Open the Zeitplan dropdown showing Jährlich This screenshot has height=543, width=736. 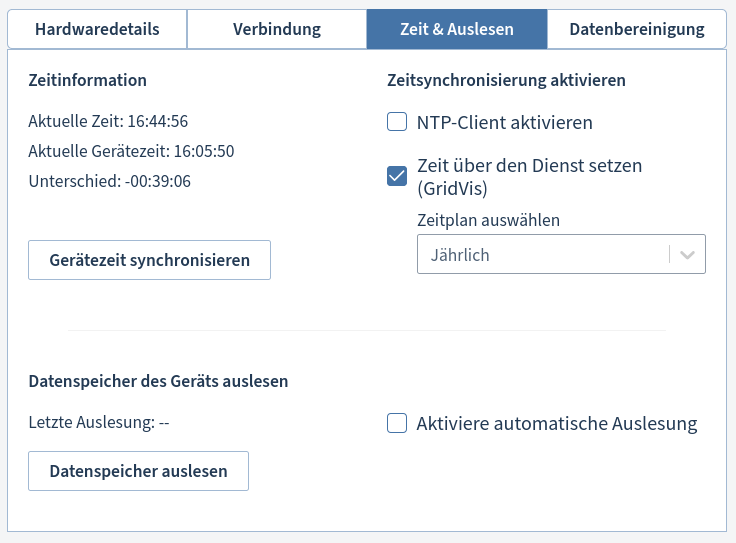(x=542, y=255)
